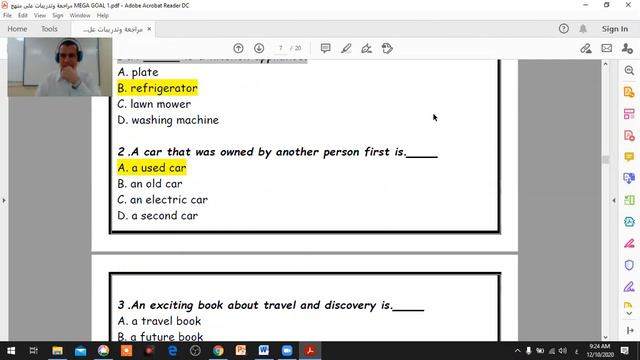The width and height of the screenshot is (640, 360).
Task: Click the scroll-down arrow of vertical scrollbar
Action: 605,337
